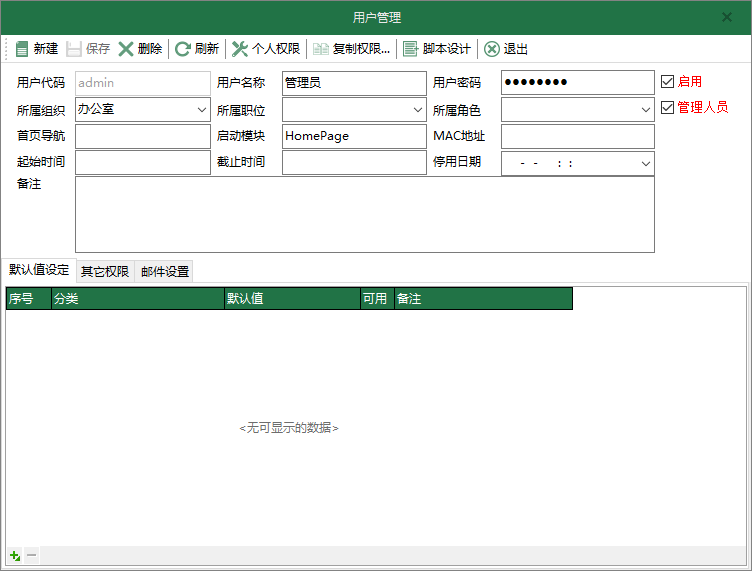Click the 刷新 (Refresh) toolbar icon
The height and width of the screenshot is (571, 752).
[x=182, y=49]
